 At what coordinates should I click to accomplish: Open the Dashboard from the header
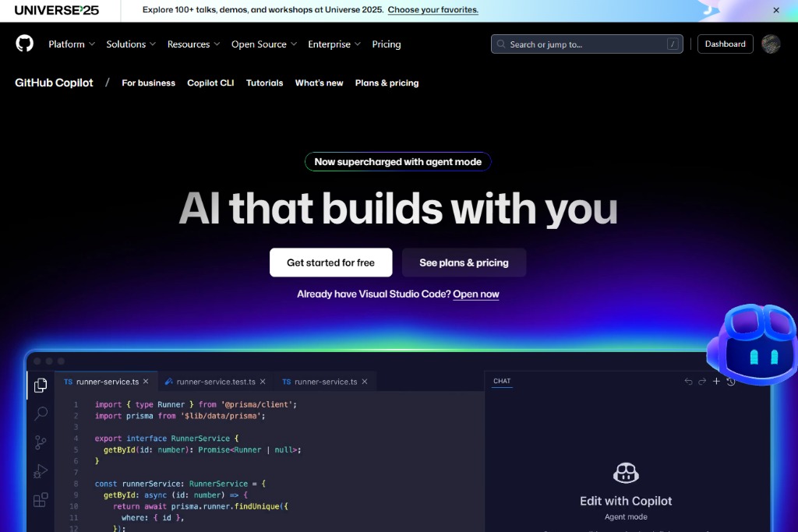pyautogui.click(x=725, y=44)
